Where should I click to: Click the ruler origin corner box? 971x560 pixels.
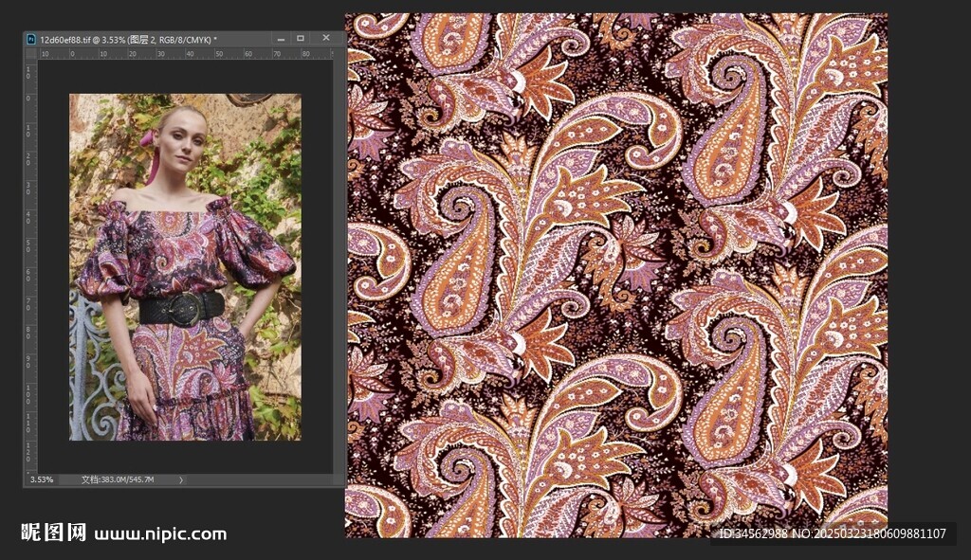[29, 54]
